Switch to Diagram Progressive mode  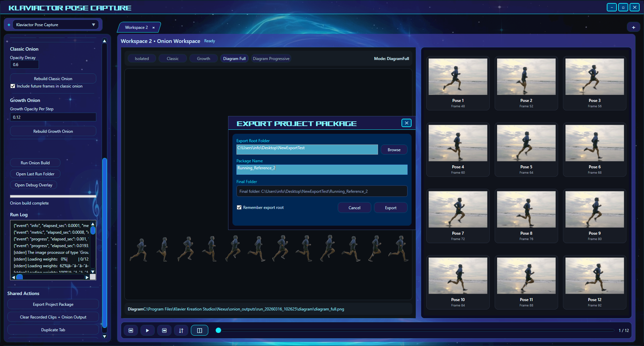pos(271,58)
